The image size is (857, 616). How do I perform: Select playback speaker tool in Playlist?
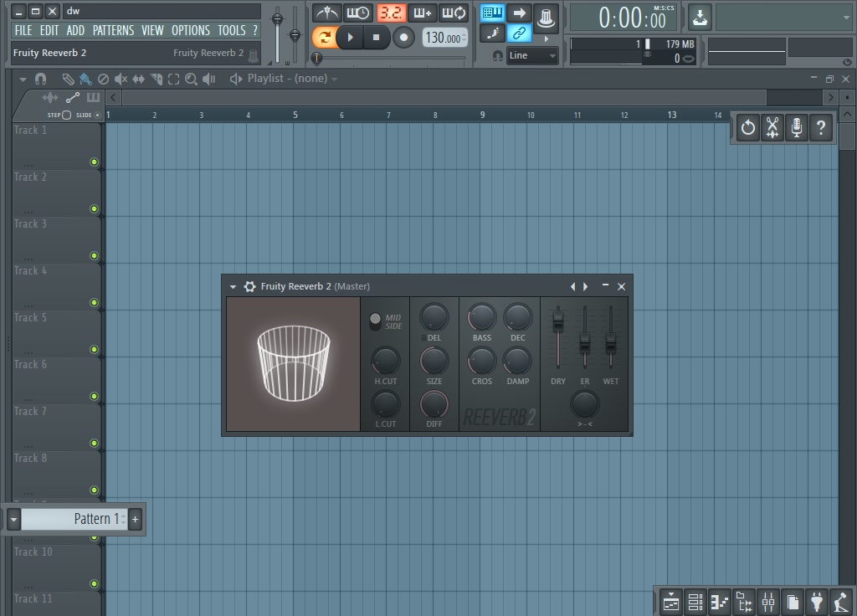(208, 80)
